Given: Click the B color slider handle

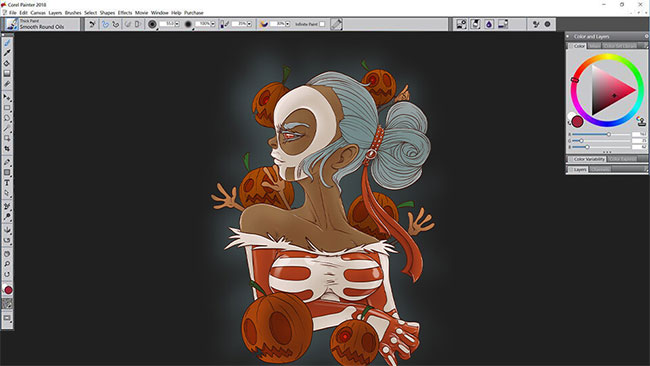Looking at the screenshot, I should point(587,147).
